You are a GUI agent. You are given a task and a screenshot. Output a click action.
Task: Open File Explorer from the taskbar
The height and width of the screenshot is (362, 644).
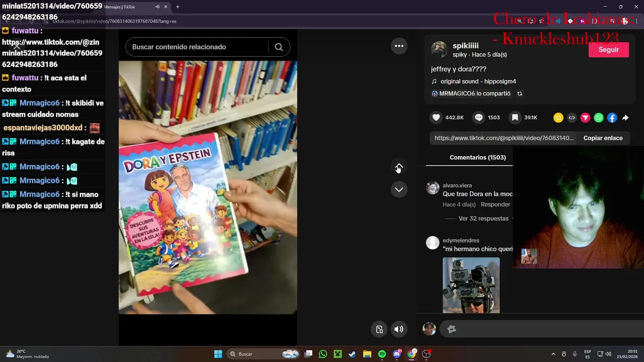pyautogui.click(x=367, y=354)
